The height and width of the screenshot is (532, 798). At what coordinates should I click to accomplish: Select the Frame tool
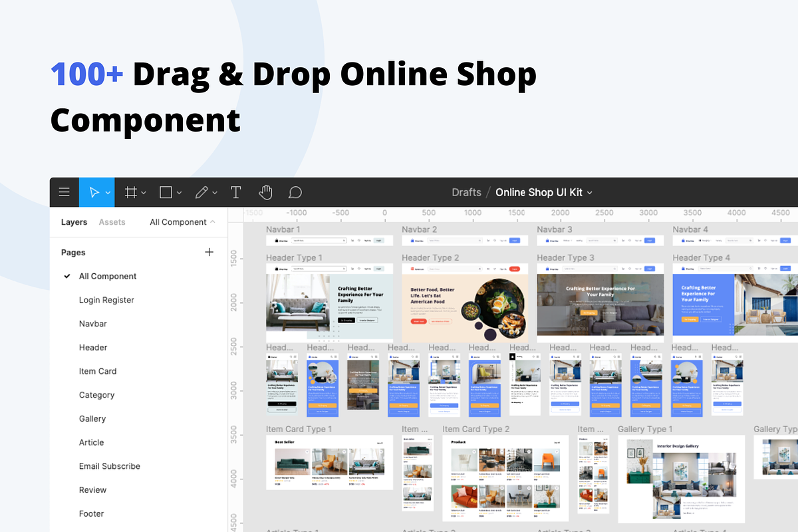pyautogui.click(x=131, y=192)
